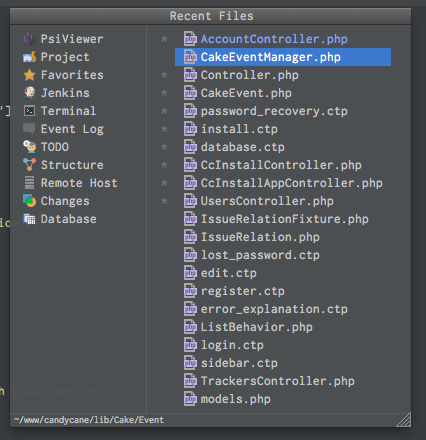
Task: Click the PHP icon next to CakeEventManager.php
Action: (190, 57)
